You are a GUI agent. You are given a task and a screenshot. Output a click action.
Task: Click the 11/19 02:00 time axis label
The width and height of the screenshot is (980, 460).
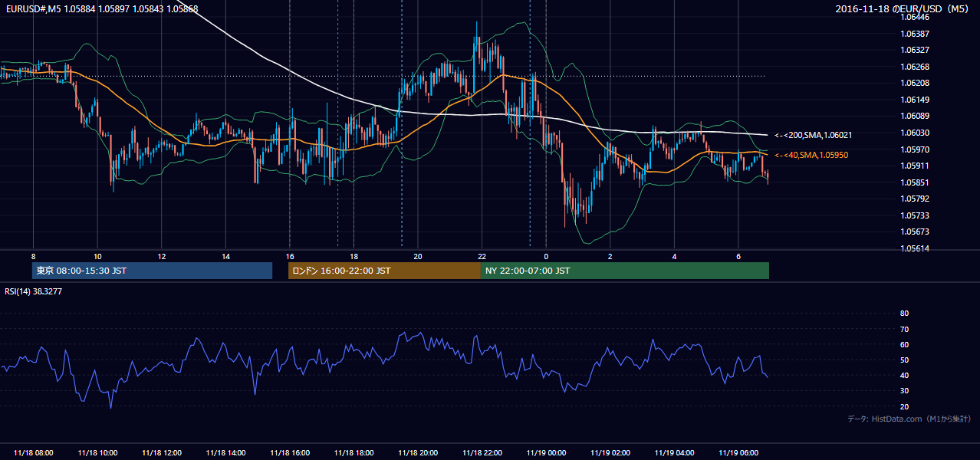(x=610, y=452)
